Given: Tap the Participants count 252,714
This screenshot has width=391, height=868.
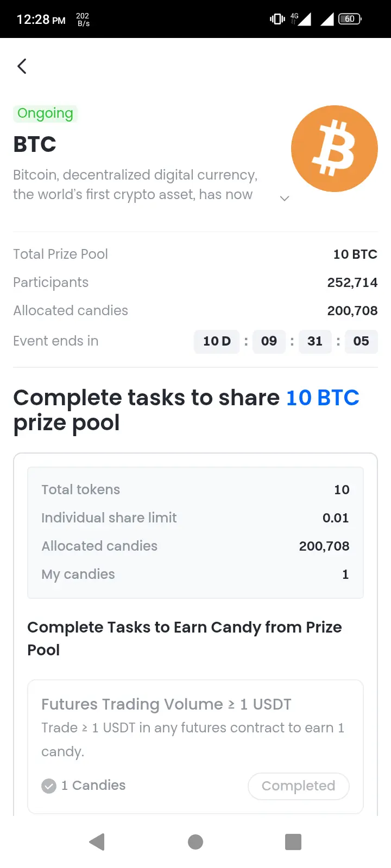Looking at the screenshot, I should (352, 283).
